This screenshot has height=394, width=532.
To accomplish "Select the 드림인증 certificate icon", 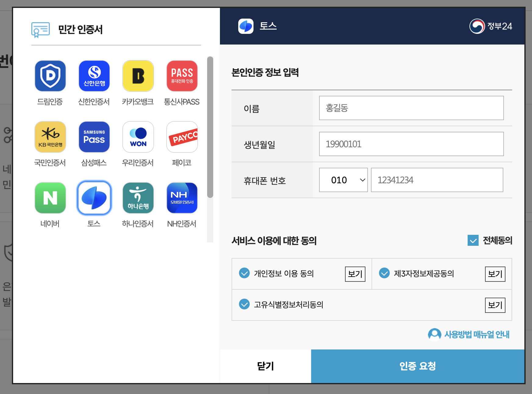I will 50,76.
